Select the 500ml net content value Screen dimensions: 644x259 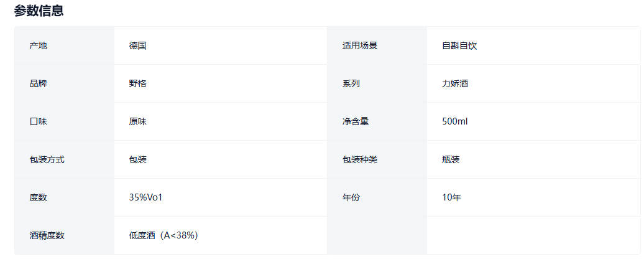coord(454,121)
